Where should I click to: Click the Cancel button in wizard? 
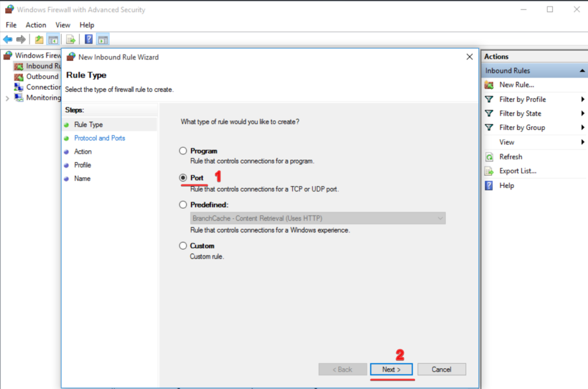[442, 369]
